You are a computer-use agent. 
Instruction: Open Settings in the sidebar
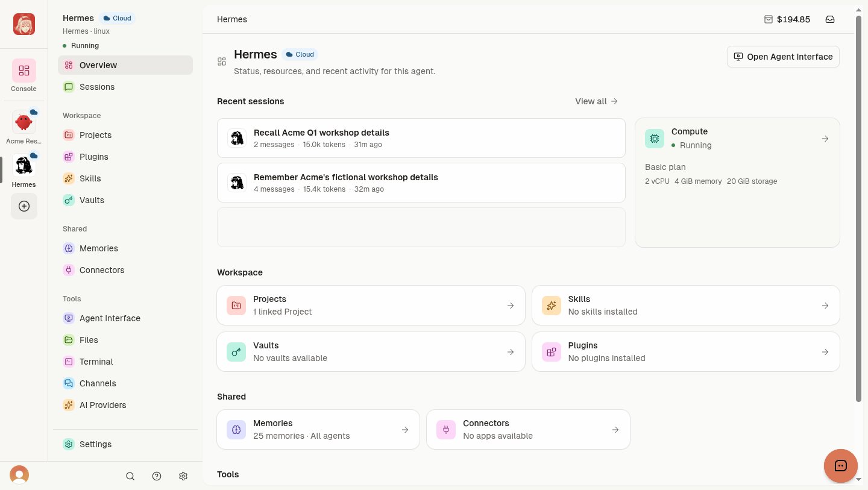125,444
